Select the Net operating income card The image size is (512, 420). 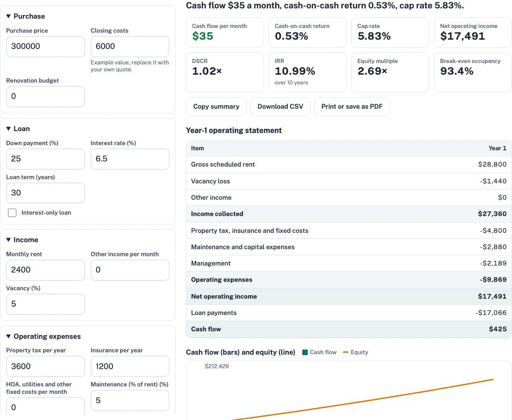click(x=473, y=32)
